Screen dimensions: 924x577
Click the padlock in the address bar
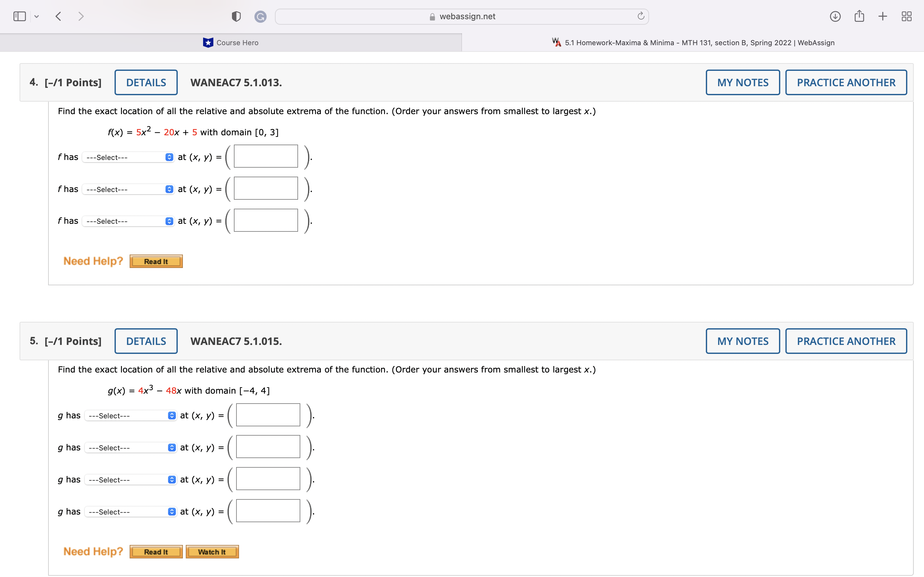point(432,16)
